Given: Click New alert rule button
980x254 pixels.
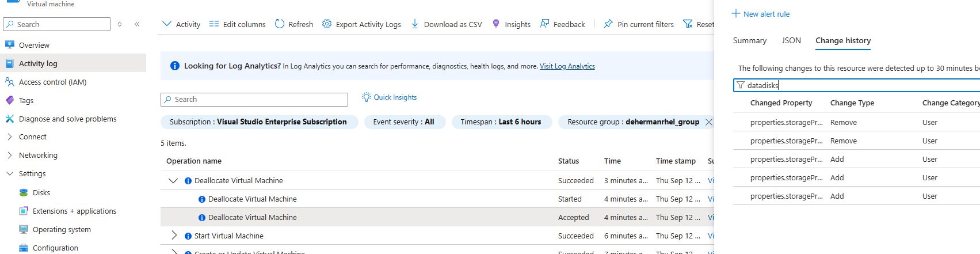Looking at the screenshot, I should click(761, 14).
